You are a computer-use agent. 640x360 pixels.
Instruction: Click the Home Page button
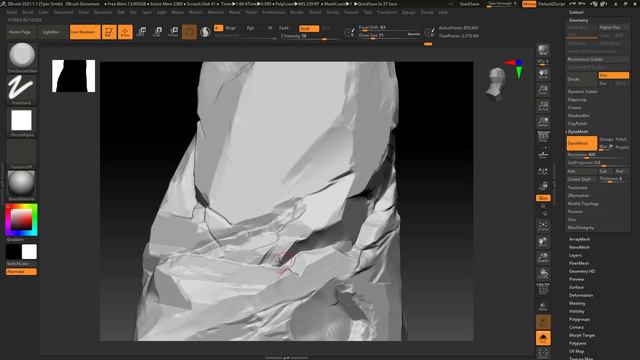click(x=20, y=32)
